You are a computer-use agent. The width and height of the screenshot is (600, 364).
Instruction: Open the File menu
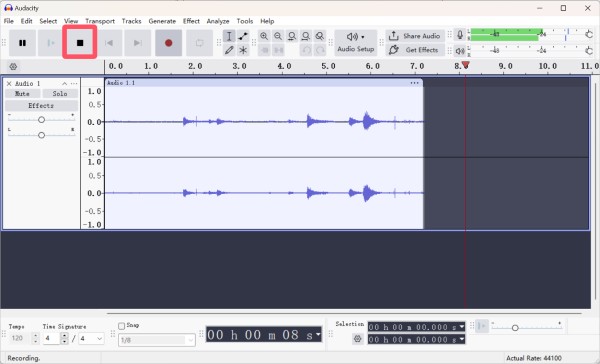click(x=8, y=21)
